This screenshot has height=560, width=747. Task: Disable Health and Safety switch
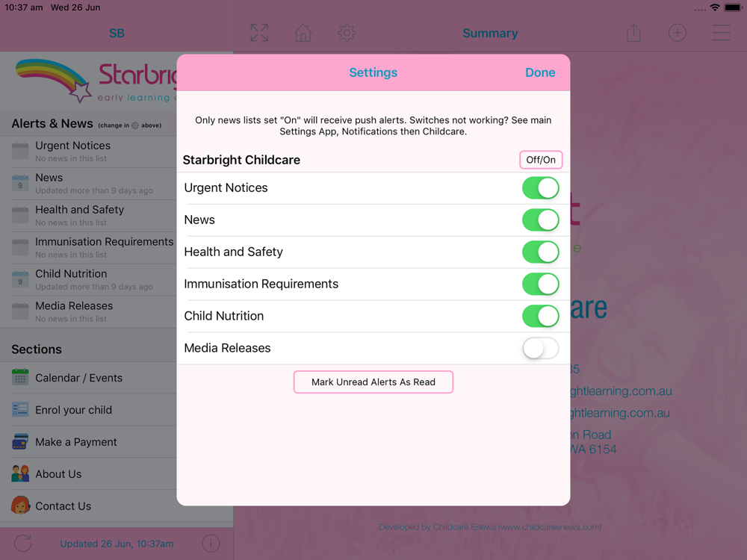point(540,252)
